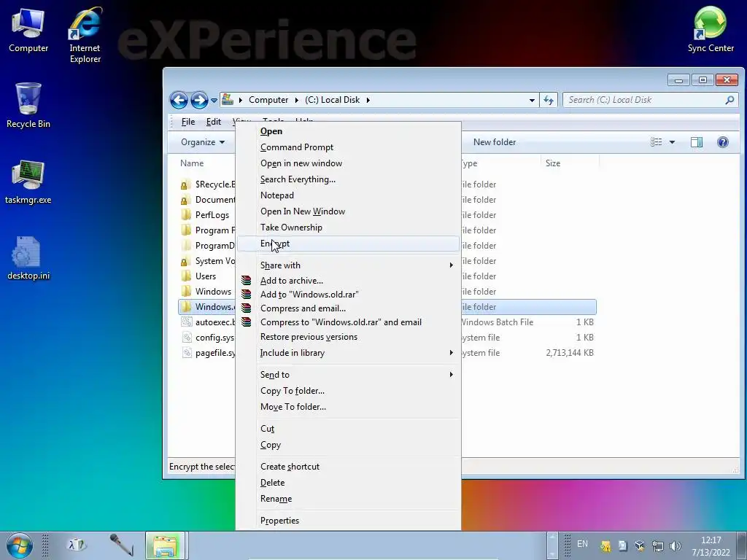The width and height of the screenshot is (747, 560).
Task: Expand the breadcrumb arrow after Computer
Action: pos(296,100)
